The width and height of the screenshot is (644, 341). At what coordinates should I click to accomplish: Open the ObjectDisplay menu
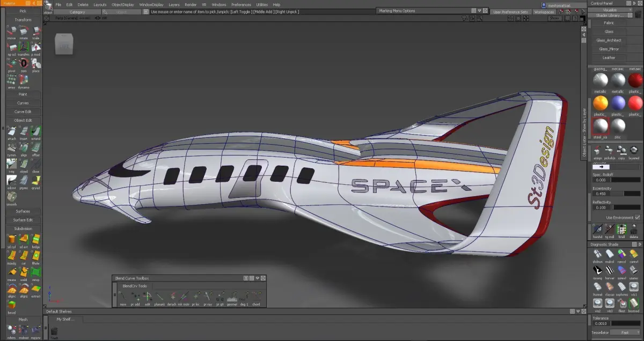click(x=123, y=4)
